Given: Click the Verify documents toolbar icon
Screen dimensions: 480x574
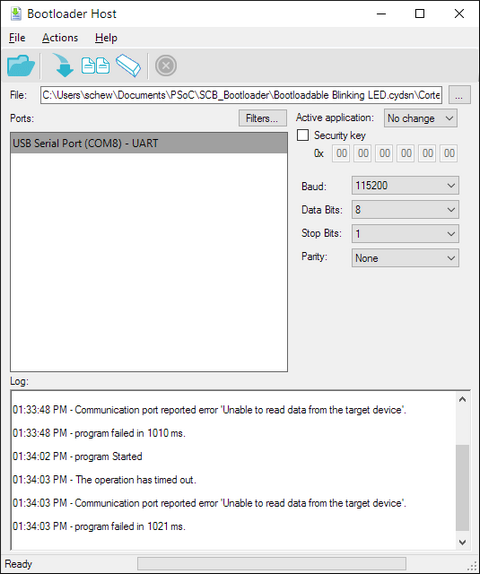Looking at the screenshot, I should 96,66.
